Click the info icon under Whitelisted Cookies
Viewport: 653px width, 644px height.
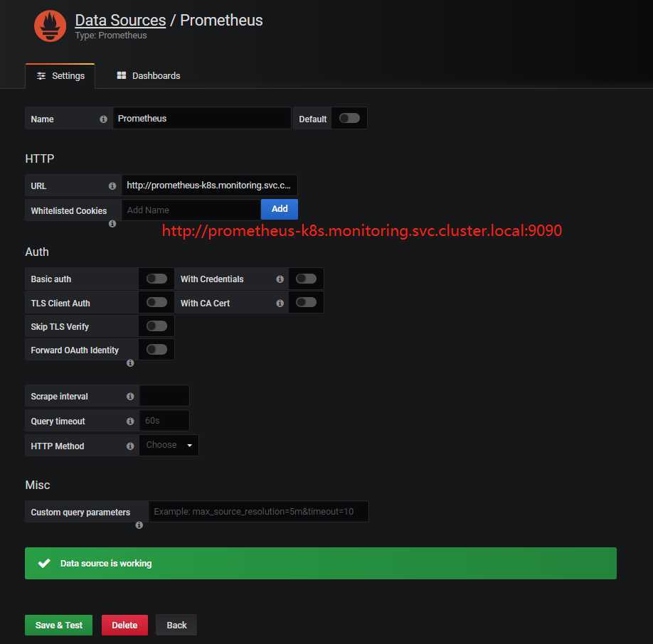[x=112, y=224]
